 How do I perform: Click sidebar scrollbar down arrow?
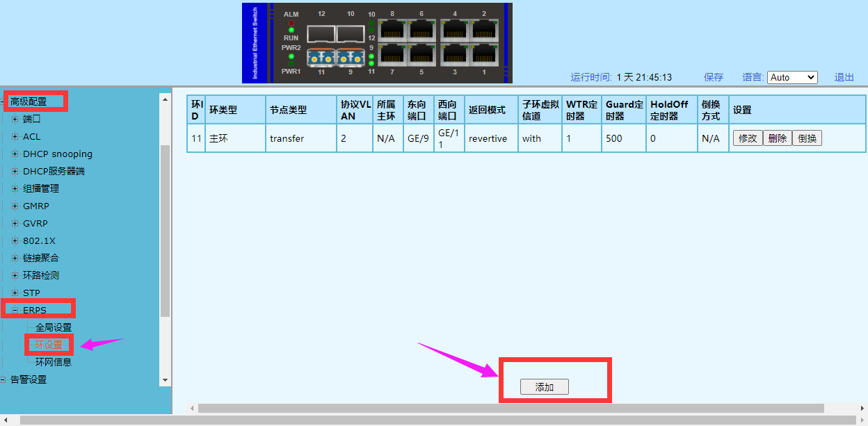(x=165, y=380)
